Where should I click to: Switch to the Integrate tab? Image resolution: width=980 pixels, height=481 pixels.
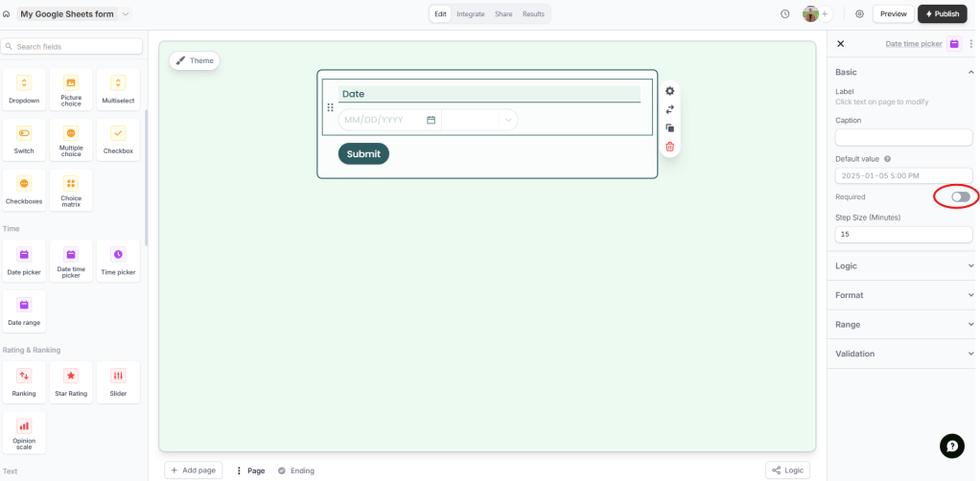point(471,14)
